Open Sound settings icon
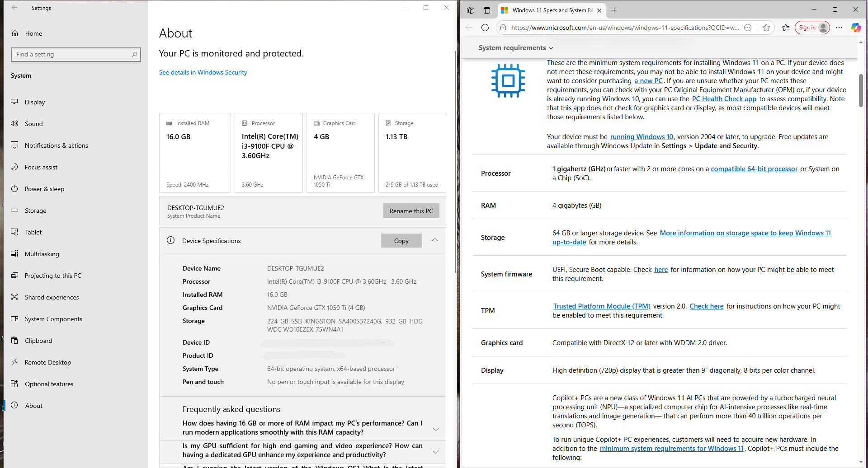The height and width of the screenshot is (468, 868). pos(14,123)
